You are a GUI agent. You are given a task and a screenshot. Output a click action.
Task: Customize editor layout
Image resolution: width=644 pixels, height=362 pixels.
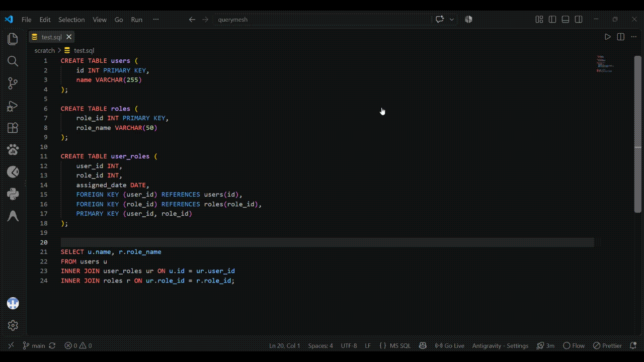click(539, 20)
